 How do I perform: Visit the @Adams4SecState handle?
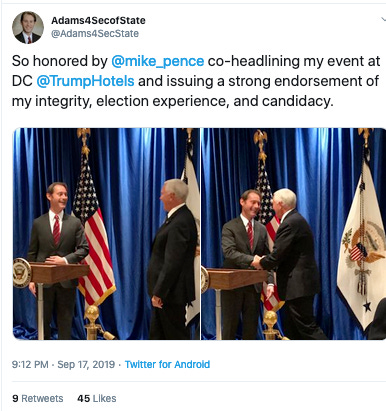(x=95, y=34)
